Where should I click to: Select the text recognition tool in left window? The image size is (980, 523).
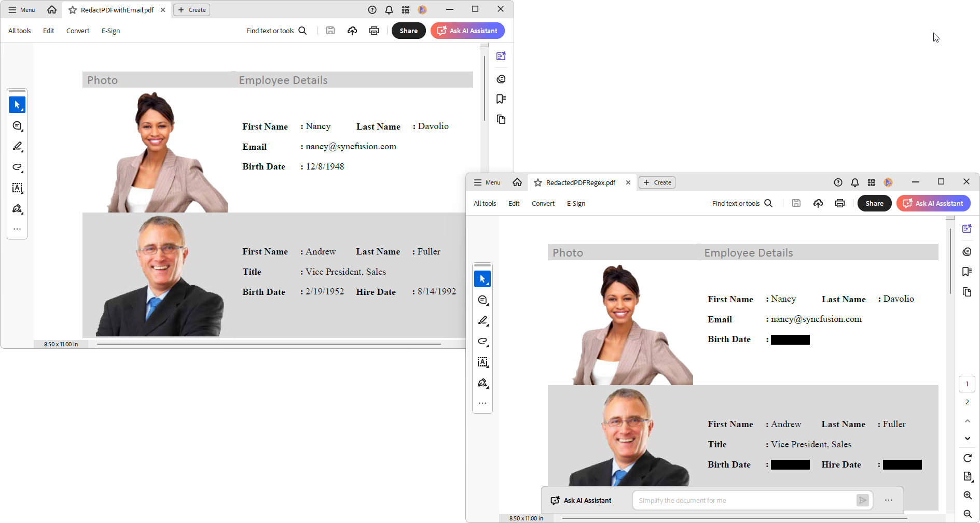pyautogui.click(x=17, y=188)
